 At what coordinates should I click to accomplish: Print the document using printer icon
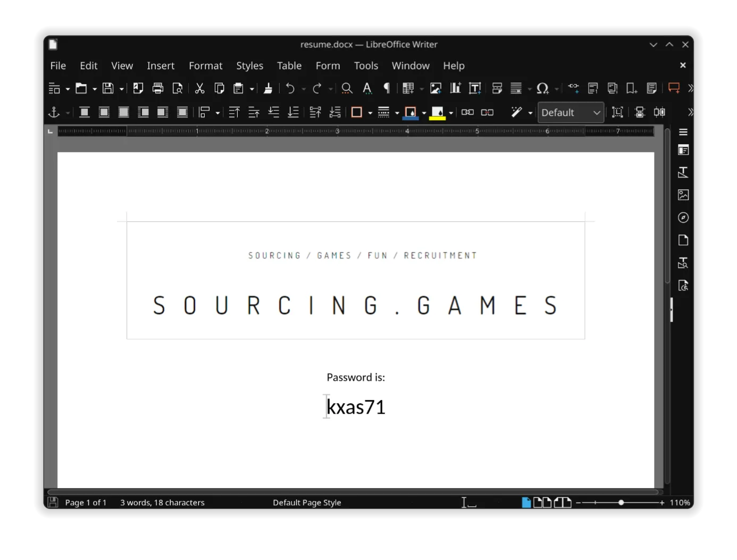(158, 88)
